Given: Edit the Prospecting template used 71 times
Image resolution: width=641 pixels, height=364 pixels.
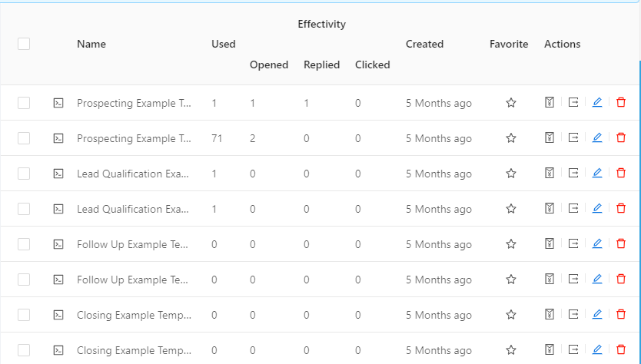Looking at the screenshot, I should click(x=597, y=138).
